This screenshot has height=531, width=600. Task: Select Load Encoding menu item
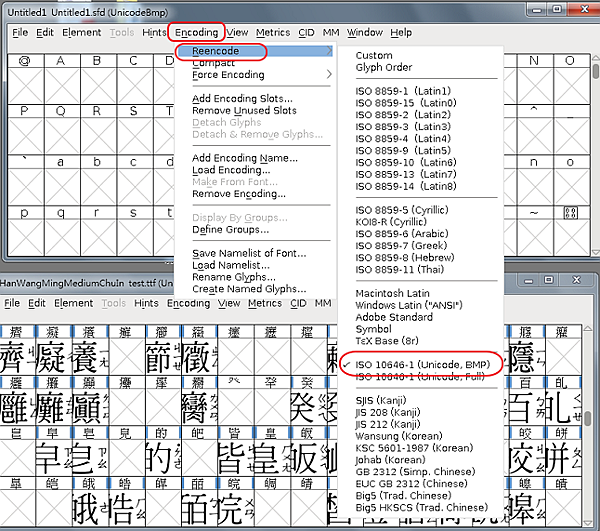pyautogui.click(x=231, y=170)
